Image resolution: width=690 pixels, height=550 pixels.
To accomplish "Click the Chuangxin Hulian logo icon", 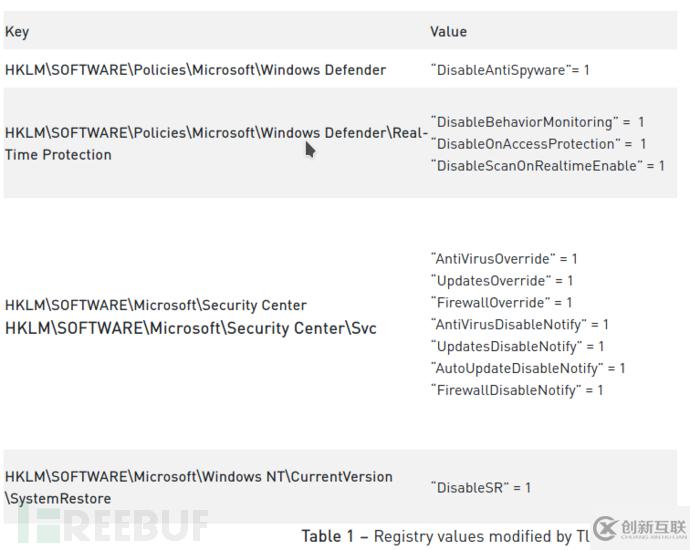I will tap(606, 528).
